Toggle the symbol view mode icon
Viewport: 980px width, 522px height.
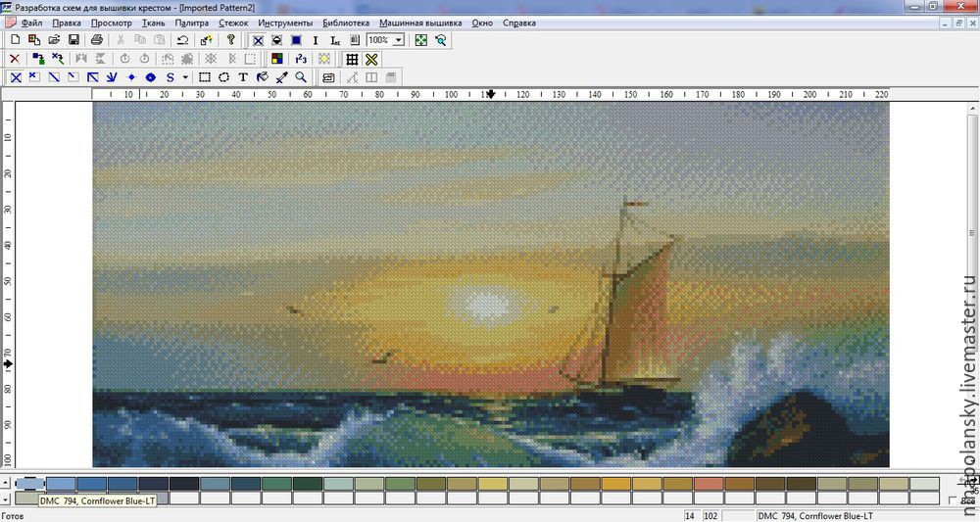277,40
